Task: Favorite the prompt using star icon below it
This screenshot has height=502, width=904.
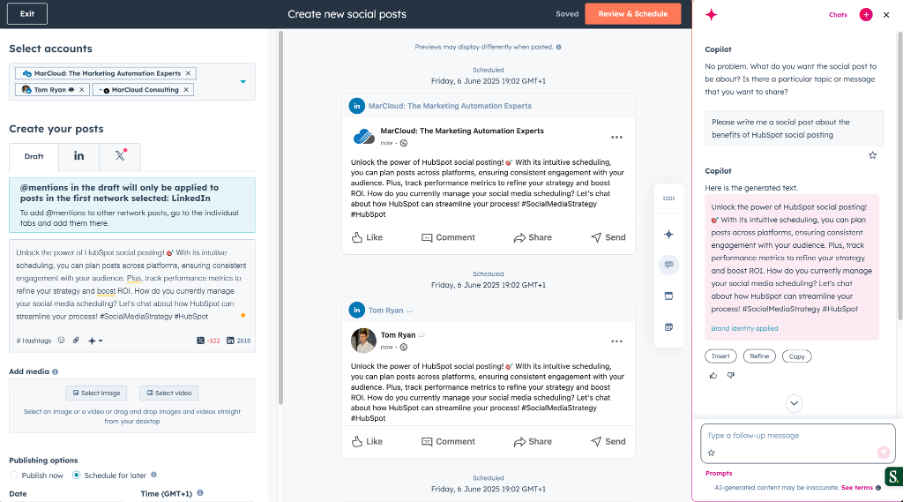Action: pos(873,155)
